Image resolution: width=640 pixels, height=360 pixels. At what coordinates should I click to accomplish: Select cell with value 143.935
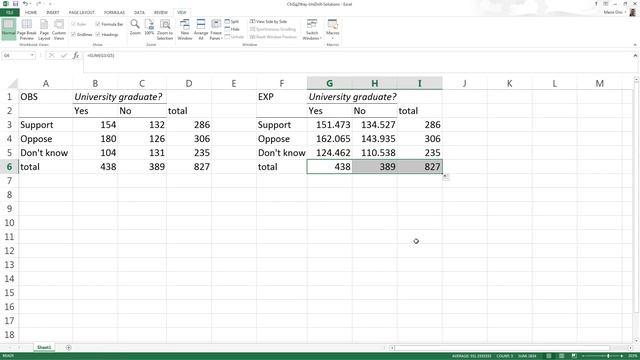[x=375, y=139]
